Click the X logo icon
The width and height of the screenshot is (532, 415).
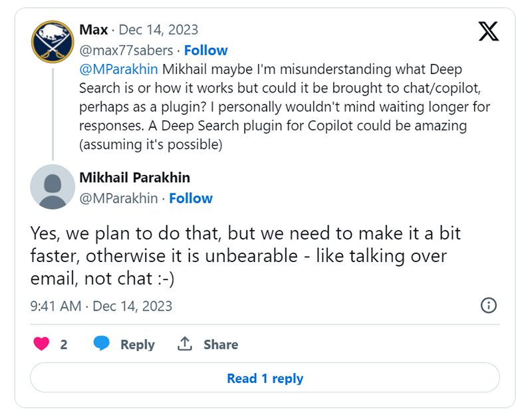[488, 31]
